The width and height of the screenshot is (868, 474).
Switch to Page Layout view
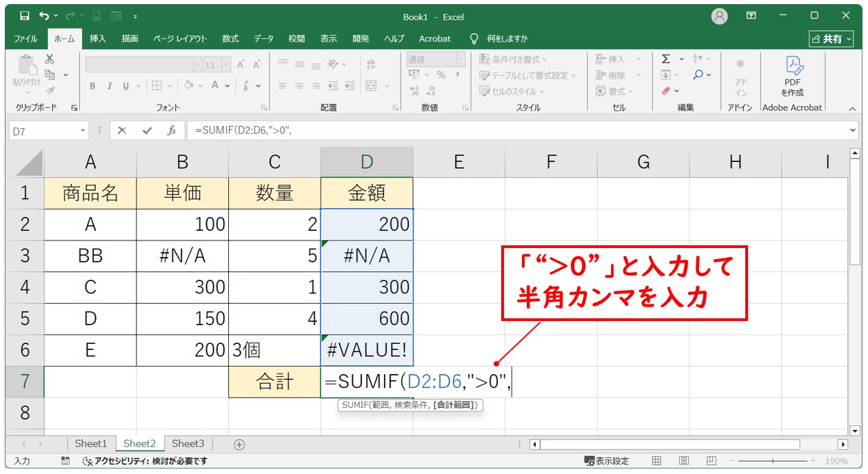click(x=683, y=461)
